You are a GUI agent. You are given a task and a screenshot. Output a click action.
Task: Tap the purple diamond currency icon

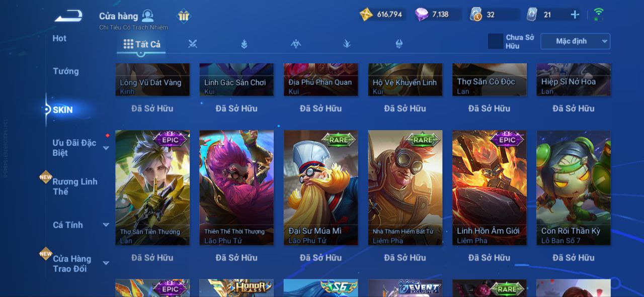pyautogui.click(x=422, y=14)
